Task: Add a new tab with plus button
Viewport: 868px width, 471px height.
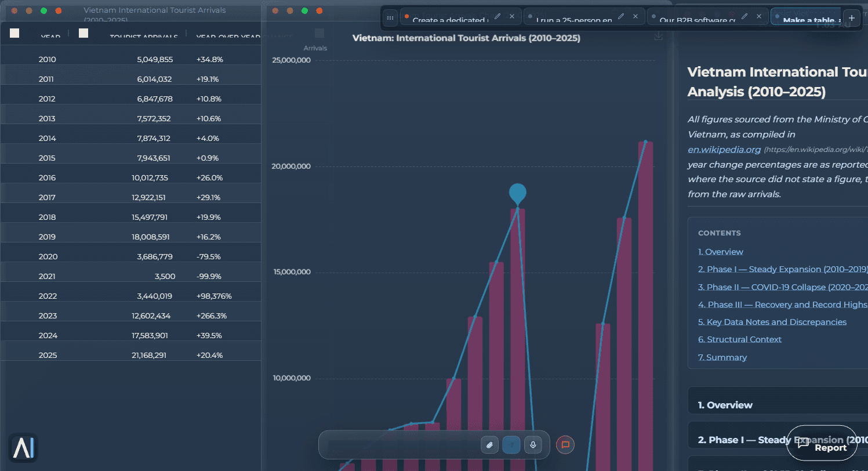Action: 852,17
